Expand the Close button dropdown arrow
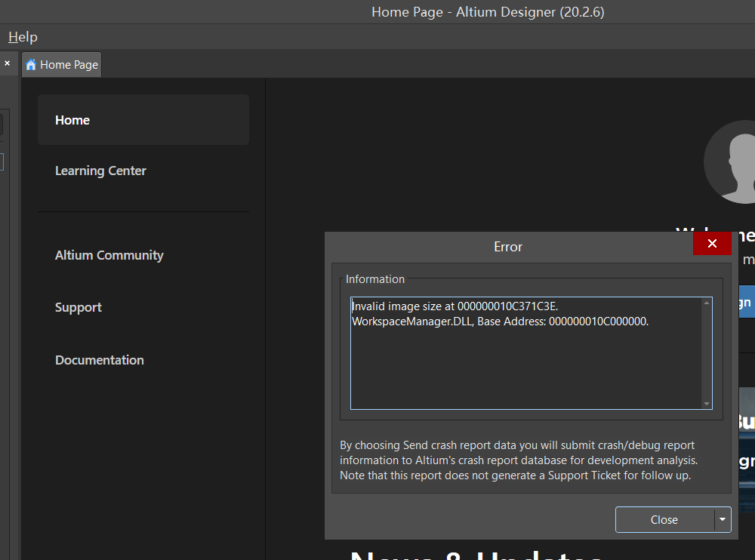 [723, 519]
